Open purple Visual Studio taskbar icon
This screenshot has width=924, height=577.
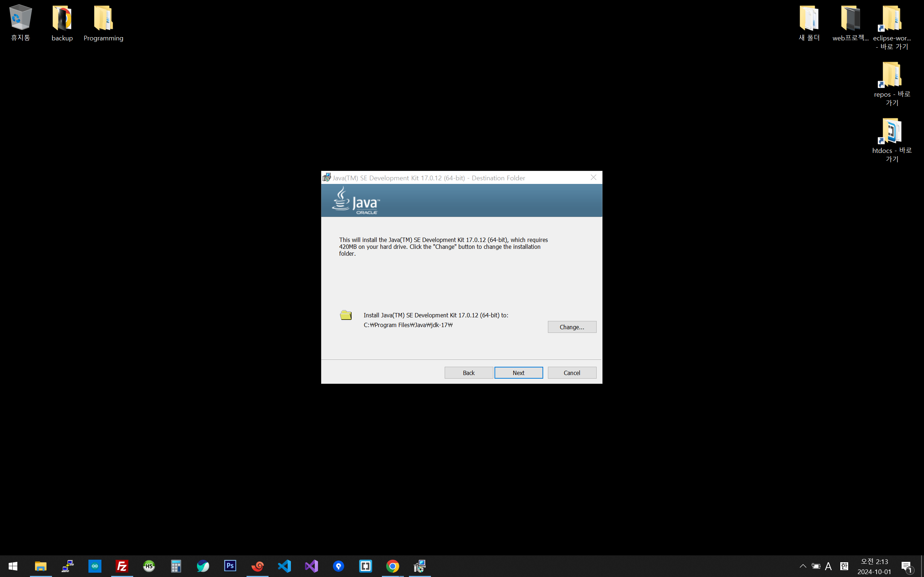pos(311,566)
